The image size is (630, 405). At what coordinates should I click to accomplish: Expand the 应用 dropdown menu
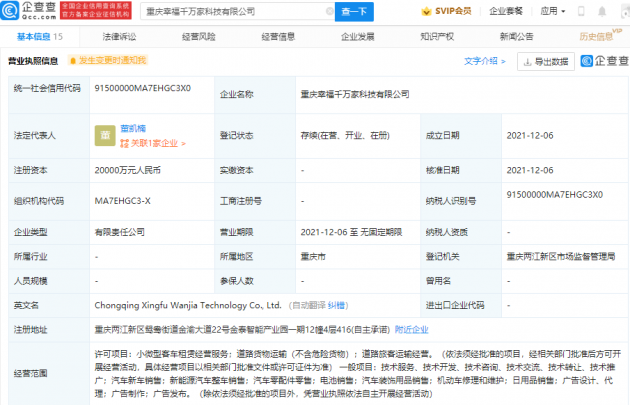[x=552, y=11]
